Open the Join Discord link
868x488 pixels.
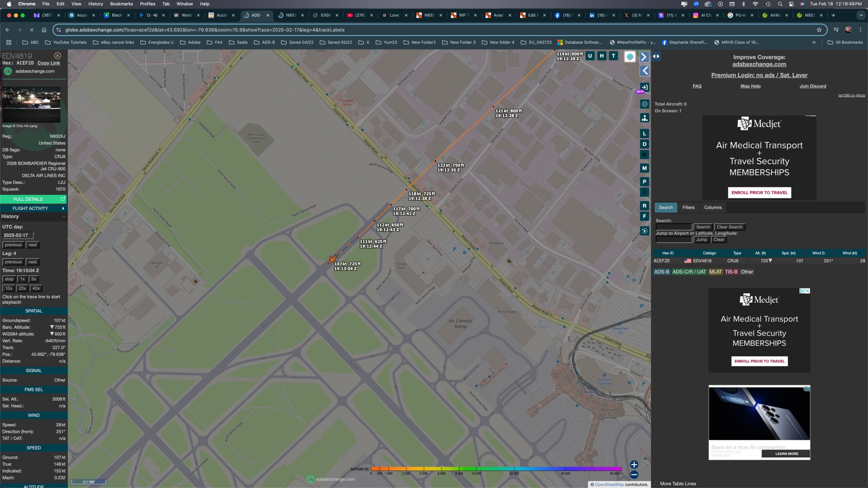tap(813, 86)
